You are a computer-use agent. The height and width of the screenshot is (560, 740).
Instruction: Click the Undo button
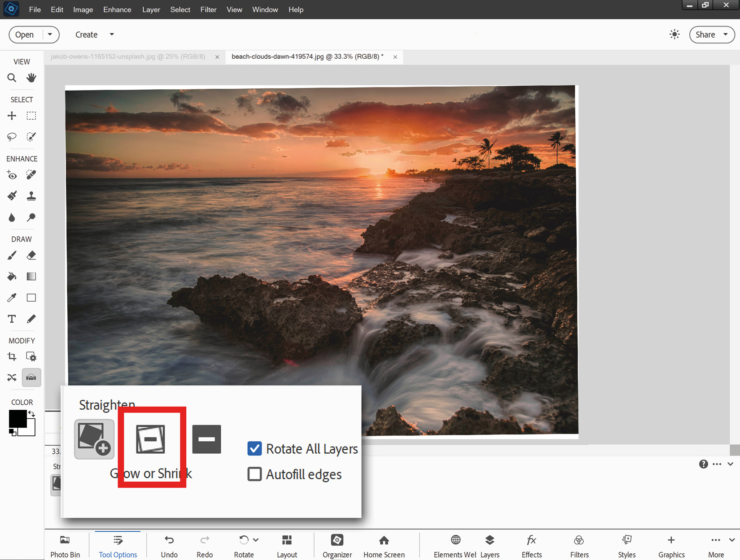pyautogui.click(x=169, y=546)
